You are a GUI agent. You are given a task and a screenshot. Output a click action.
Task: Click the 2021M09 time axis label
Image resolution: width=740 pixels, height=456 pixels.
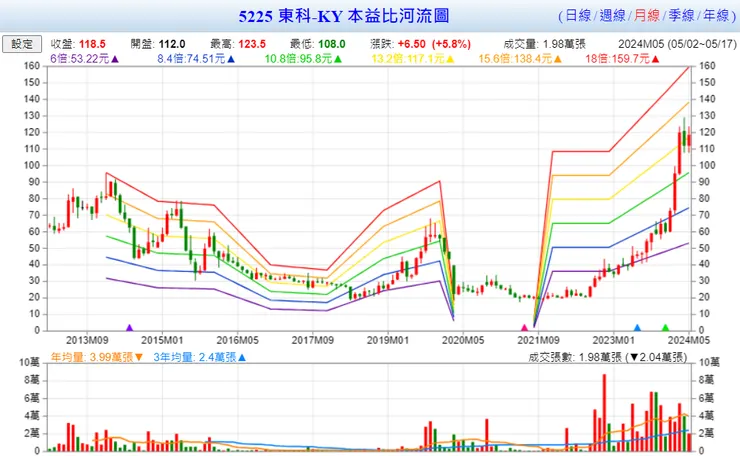pos(538,340)
